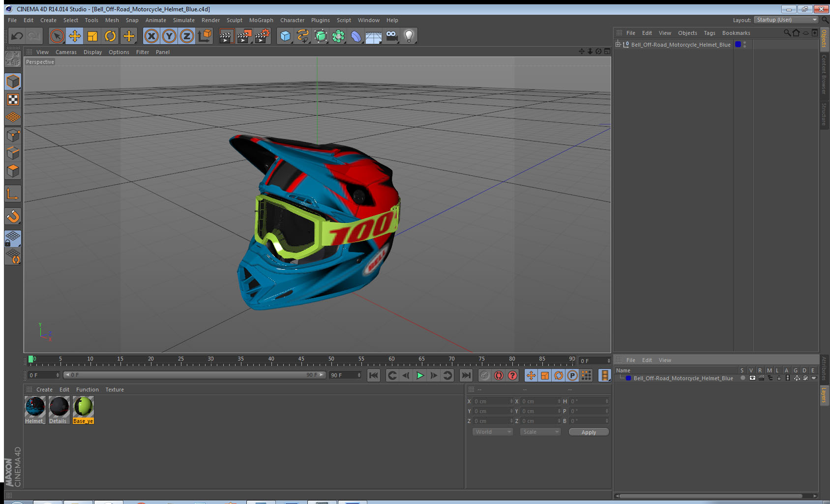Toggle Parameter keyframe recording
830x504 pixels.
(572, 375)
